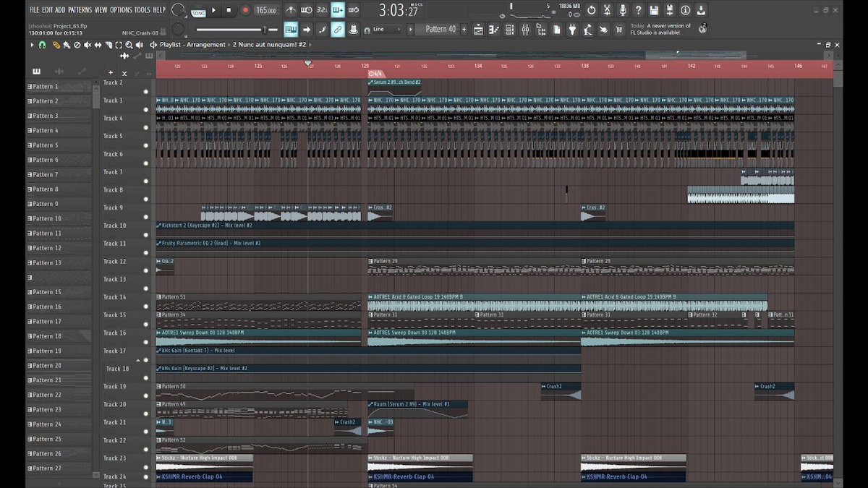Viewport: 868px width, 488px height.
Task: Open the mixer from the toolbar
Action: pyautogui.click(x=525, y=29)
